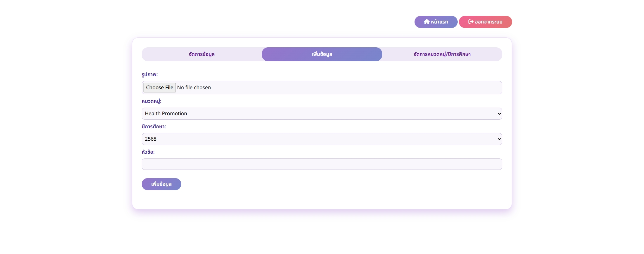
Task: Click the 'No file chosen' file field
Action: [194, 88]
